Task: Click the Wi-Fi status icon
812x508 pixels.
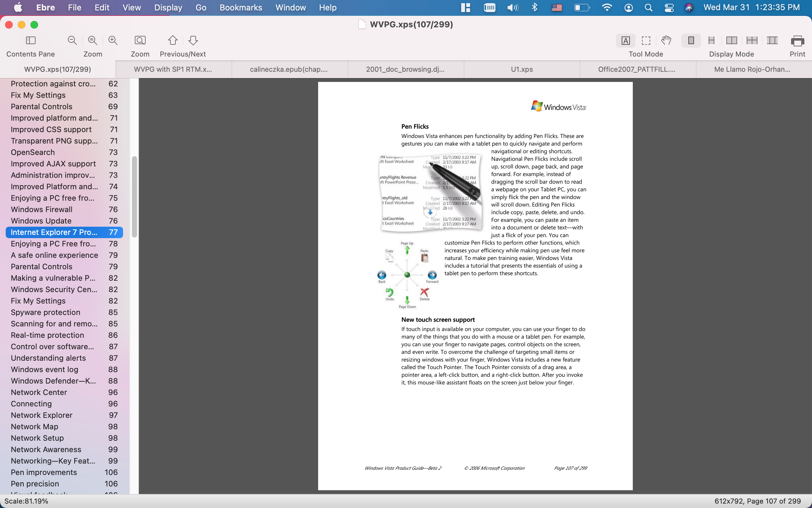Action: (x=607, y=7)
